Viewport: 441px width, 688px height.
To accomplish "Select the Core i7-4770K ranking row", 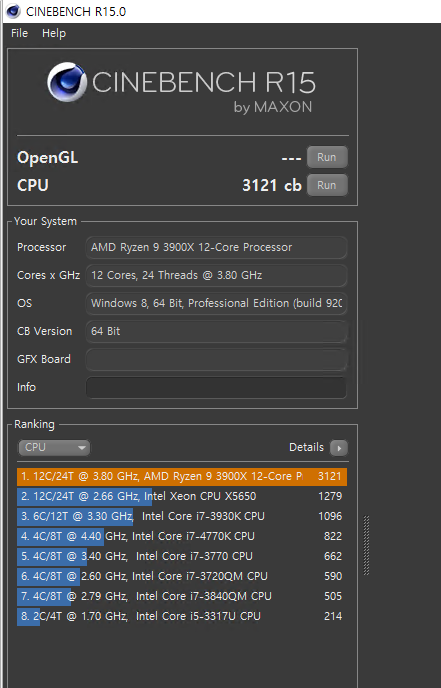I will pos(182,536).
